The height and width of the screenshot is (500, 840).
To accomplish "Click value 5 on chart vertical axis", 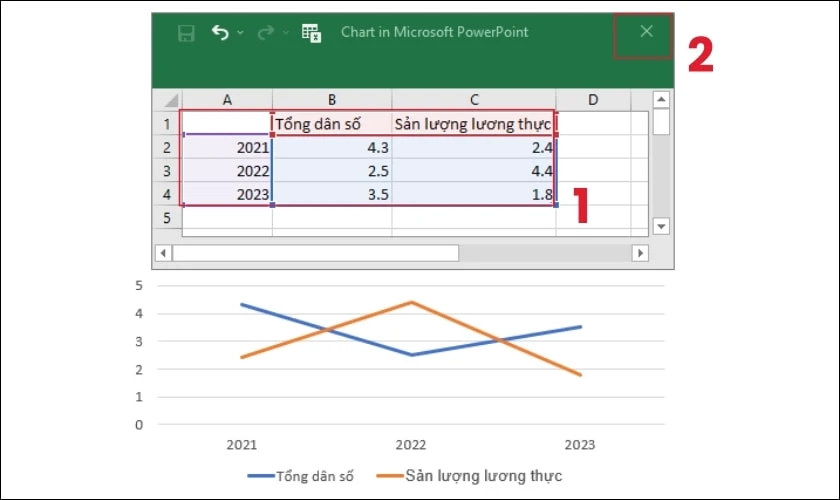I will 139,286.
